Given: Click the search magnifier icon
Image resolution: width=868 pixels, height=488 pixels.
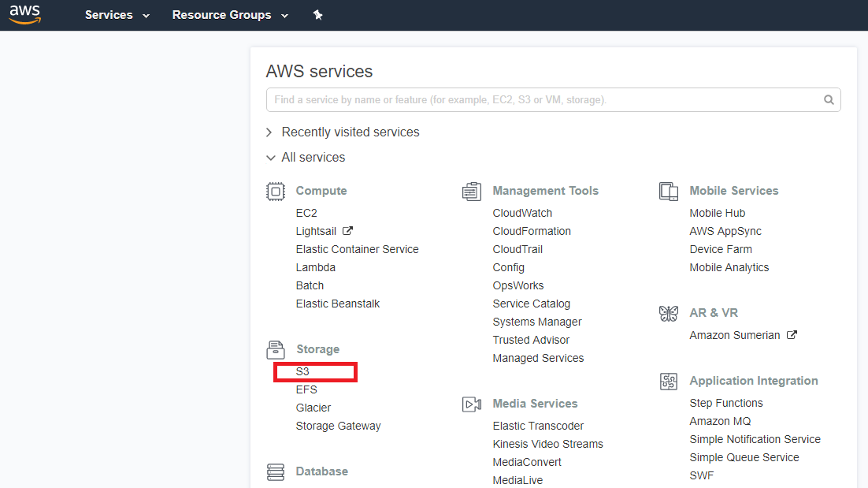Looking at the screenshot, I should (x=829, y=100).
